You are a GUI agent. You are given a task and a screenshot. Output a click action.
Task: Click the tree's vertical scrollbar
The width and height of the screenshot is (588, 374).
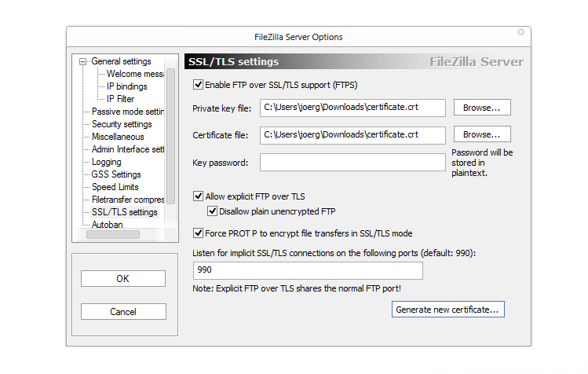(170, 136)
